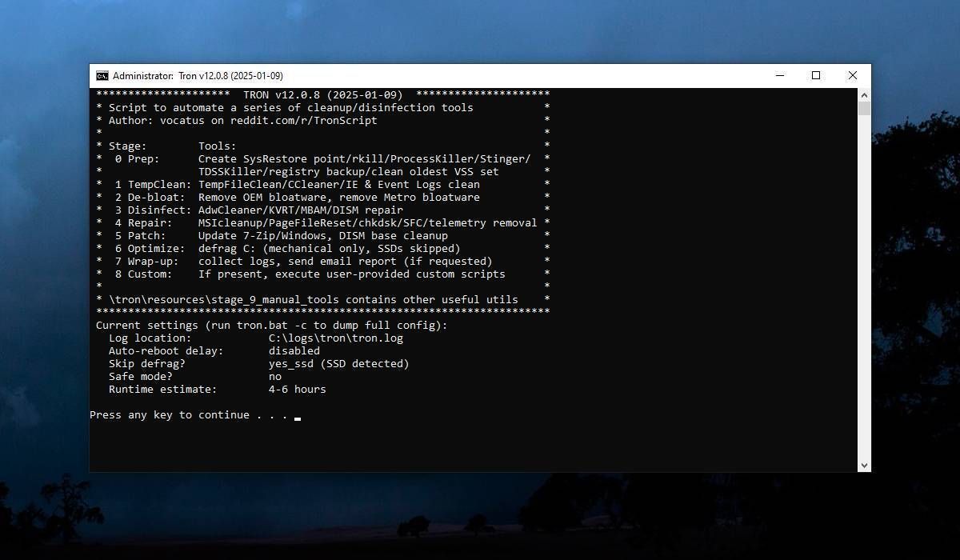The image size is (960, 560).
Task: Select the log location path C:\logs\tron\tron.log
Action: tap(335, 338)
